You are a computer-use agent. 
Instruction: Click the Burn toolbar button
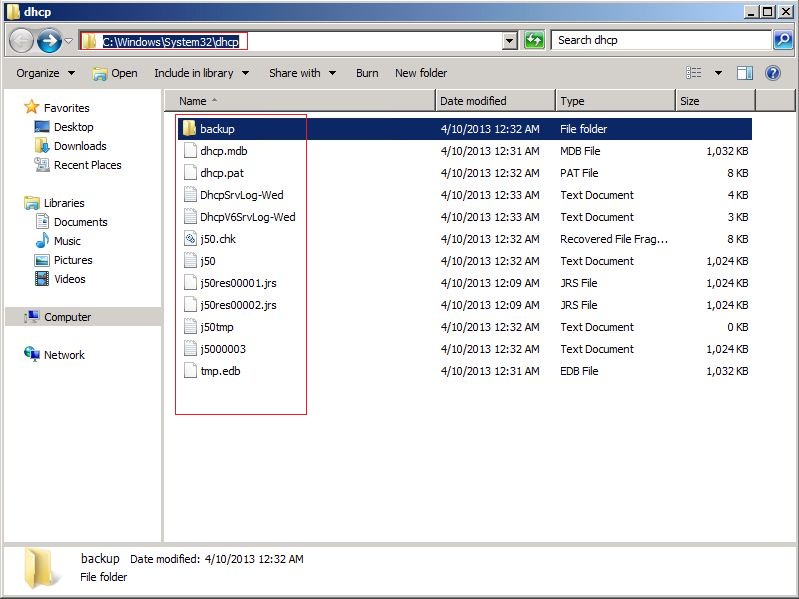(x=367, y=73)
